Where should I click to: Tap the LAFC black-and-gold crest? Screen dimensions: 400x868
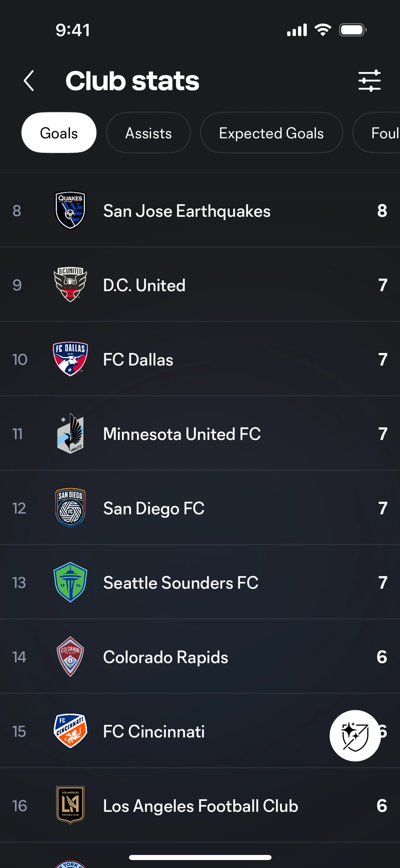coord(70,805)
